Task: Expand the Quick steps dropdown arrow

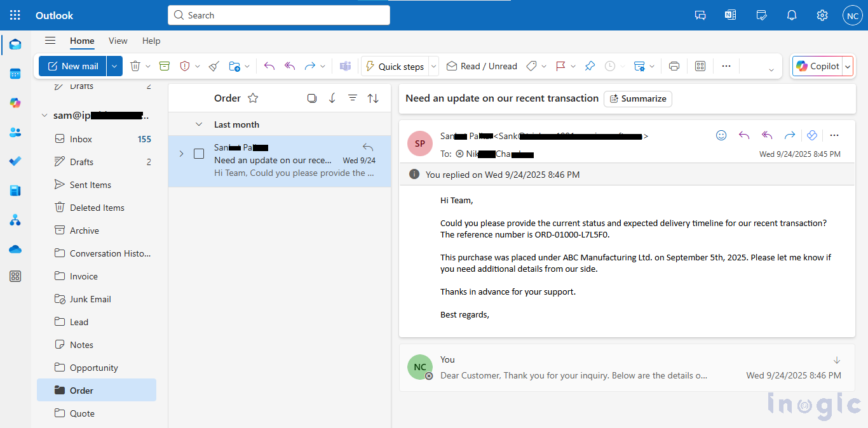Action: [x=434, y=66]
